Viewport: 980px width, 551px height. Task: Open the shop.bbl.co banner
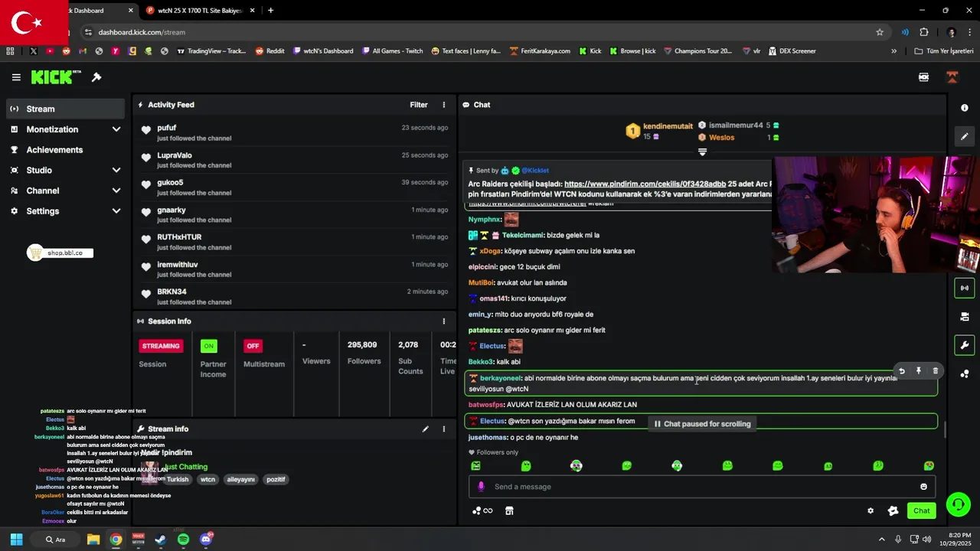(x=60, y=253)
